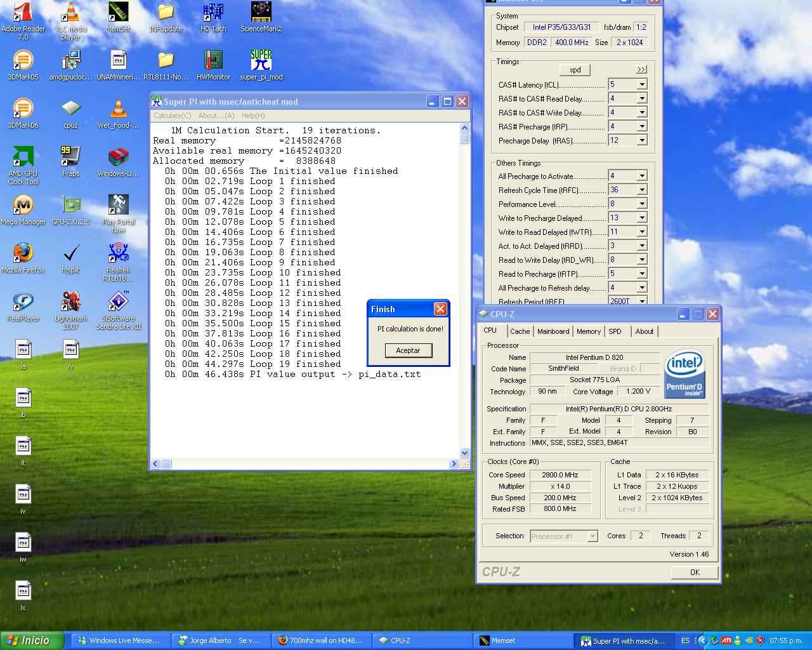
Task: Open GPU-Z.0.2.5 desktop icon
Action: [70, 209]
